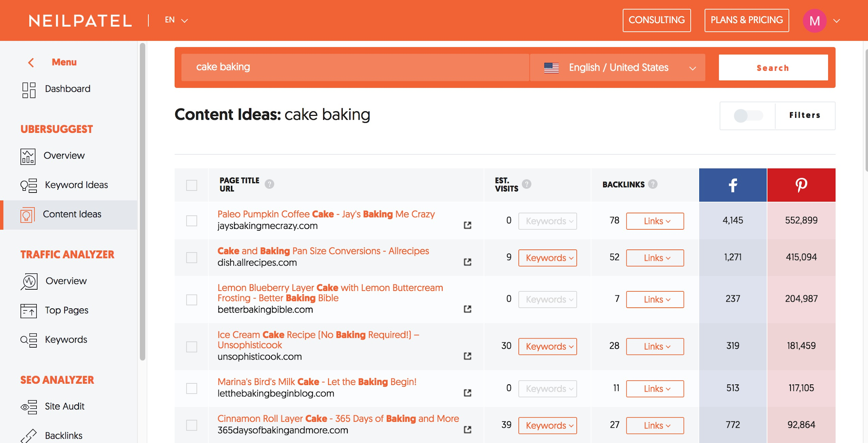Expand Links dropdown for Allrecipes row

(655, 258)
